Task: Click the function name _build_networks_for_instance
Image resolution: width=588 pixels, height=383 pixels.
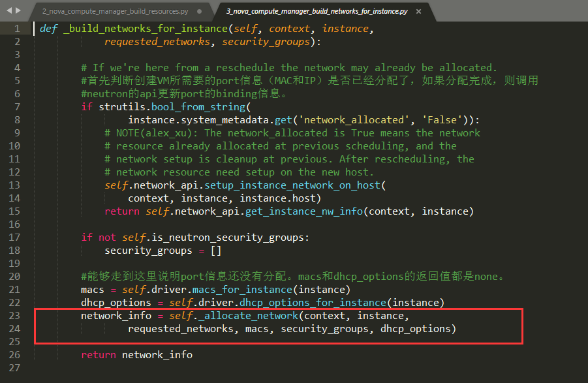Action: coord(146,29)
